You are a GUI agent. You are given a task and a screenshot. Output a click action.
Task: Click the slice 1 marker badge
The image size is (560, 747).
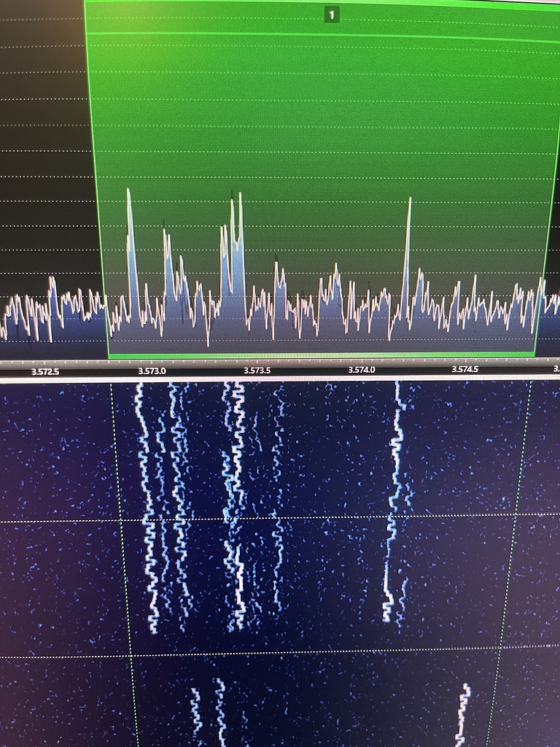tap(332, 15)
